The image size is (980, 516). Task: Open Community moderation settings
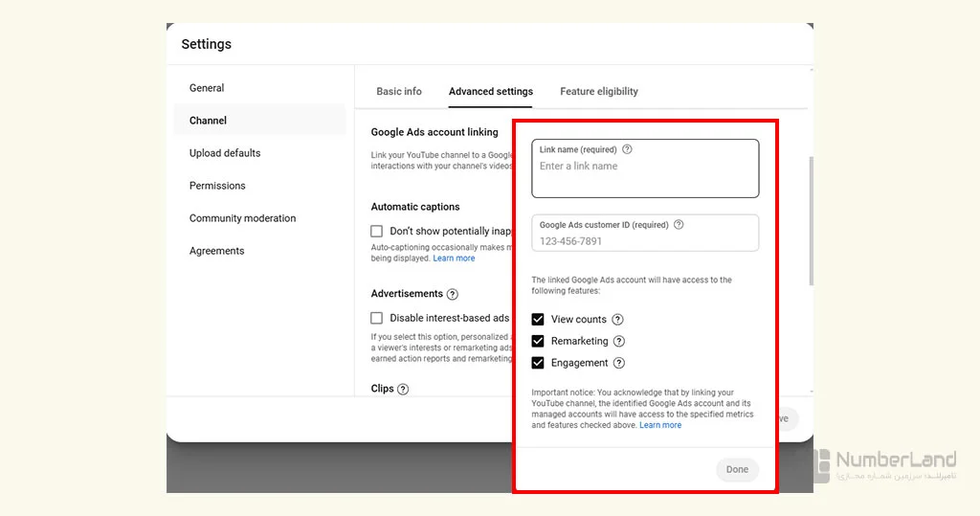(242, 218)
